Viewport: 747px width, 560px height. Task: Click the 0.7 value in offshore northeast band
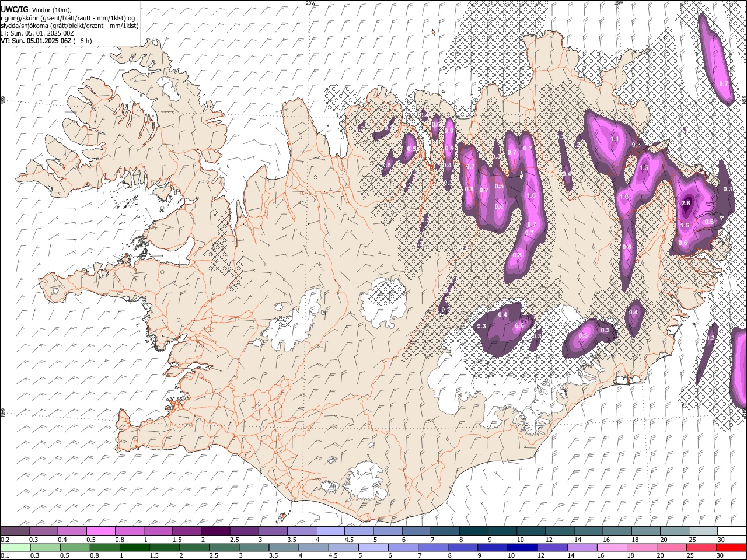(x=723, y=83)
